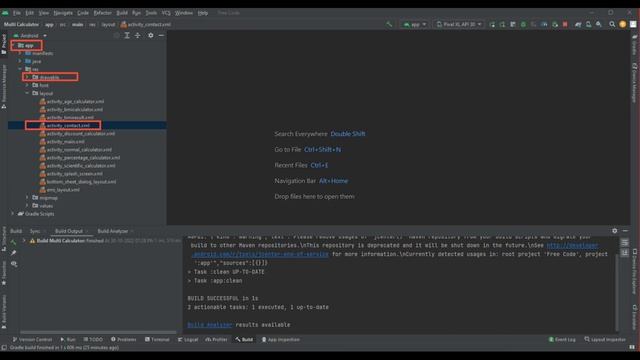Toggle the Device Manager right stripe
This screenshot has width=640, height=360.
pyautogui.click(x=634, y=82)
